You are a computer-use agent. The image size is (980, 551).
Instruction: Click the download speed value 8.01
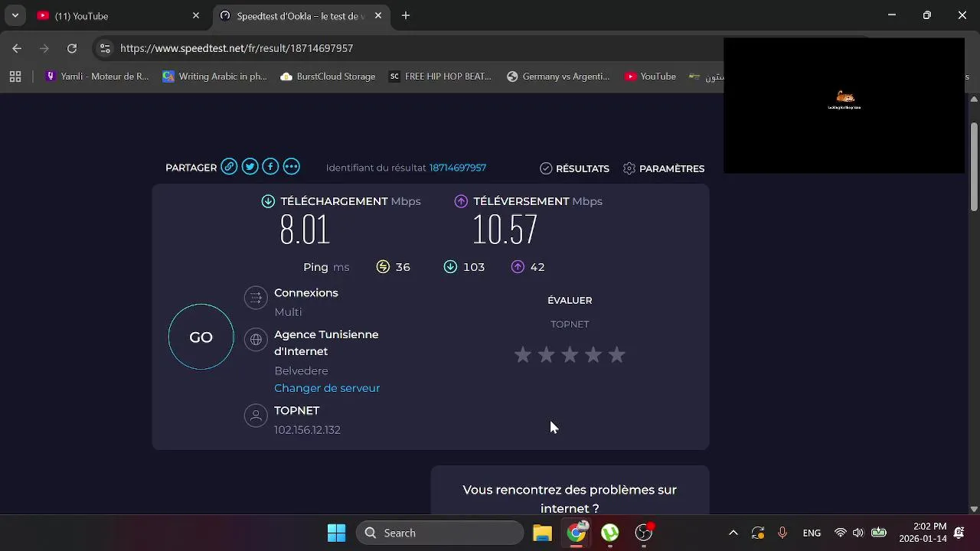click(x=305, y=230)
